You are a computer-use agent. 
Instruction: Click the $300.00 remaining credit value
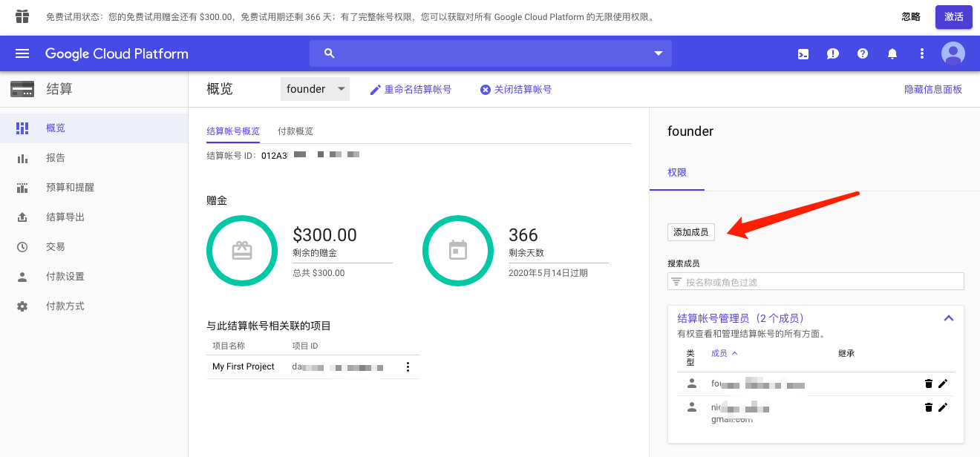coord(324,235)
